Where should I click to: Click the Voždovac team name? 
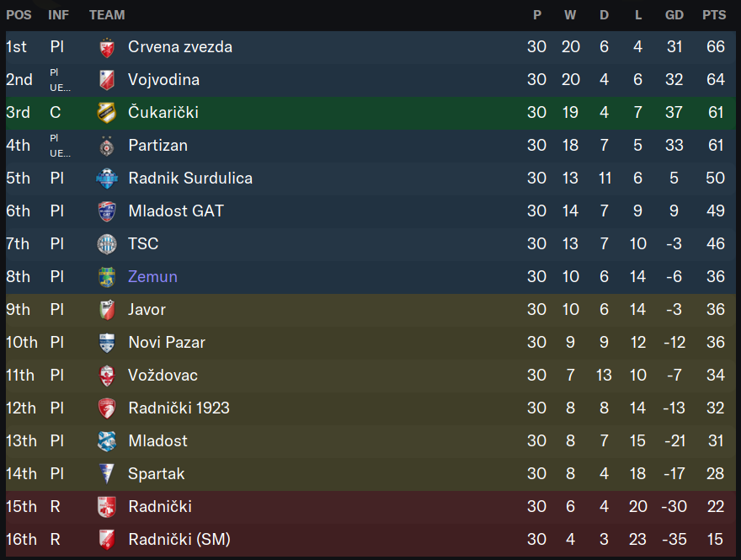163,376
